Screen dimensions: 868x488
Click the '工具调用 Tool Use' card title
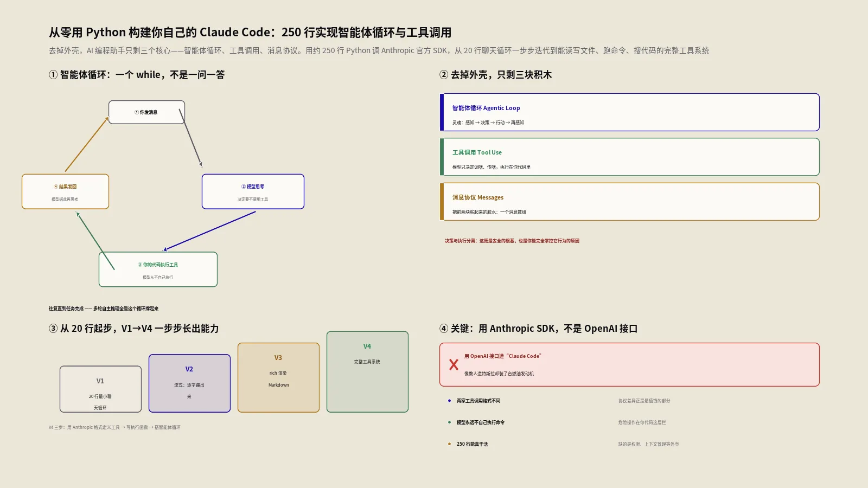click(477, 152)
